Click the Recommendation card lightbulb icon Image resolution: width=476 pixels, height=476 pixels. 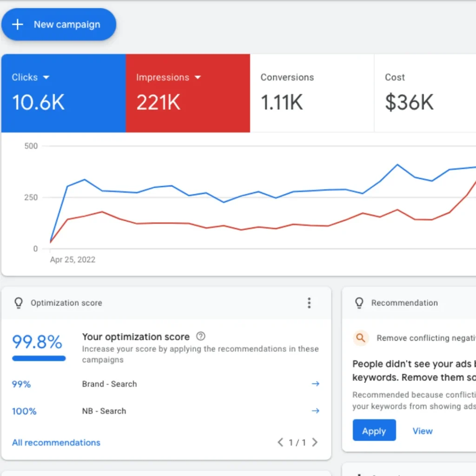(359, 303)
